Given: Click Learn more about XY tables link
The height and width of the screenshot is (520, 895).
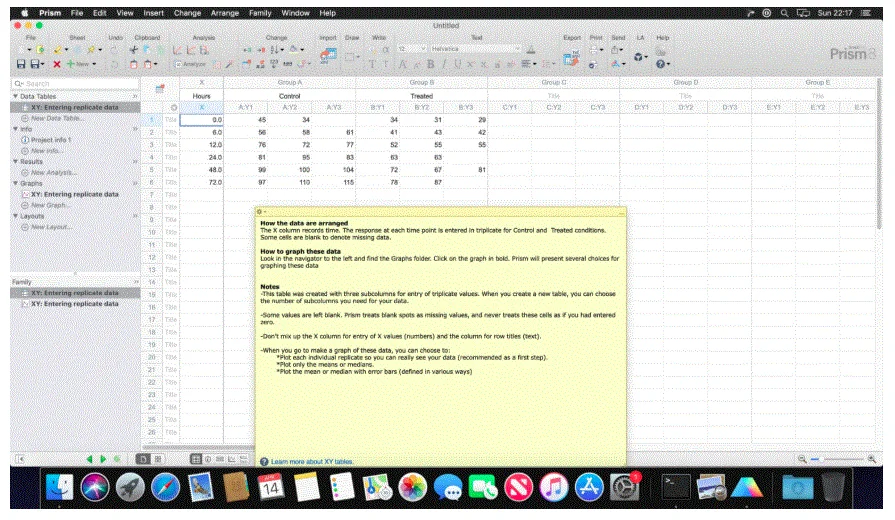Looking at the screenshot, I should click(312, 462).
